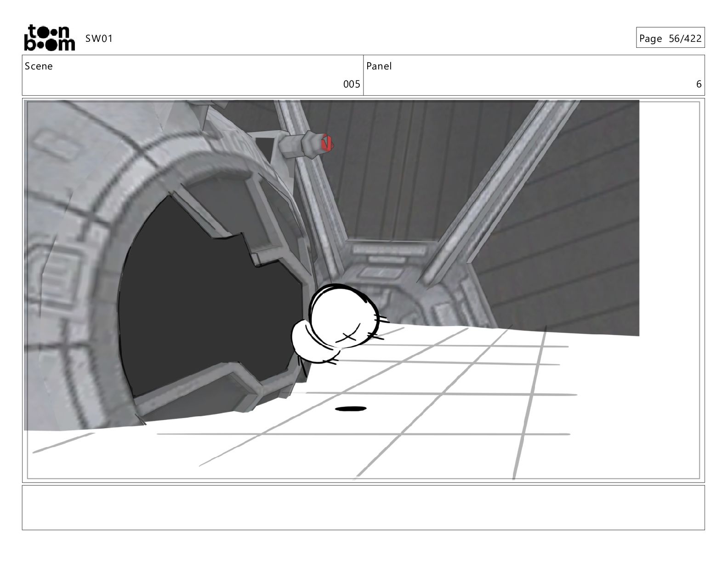The height and width of the screenshot is (563, 728).
Task: Select the panel number 6
Action: coord(699,84)
